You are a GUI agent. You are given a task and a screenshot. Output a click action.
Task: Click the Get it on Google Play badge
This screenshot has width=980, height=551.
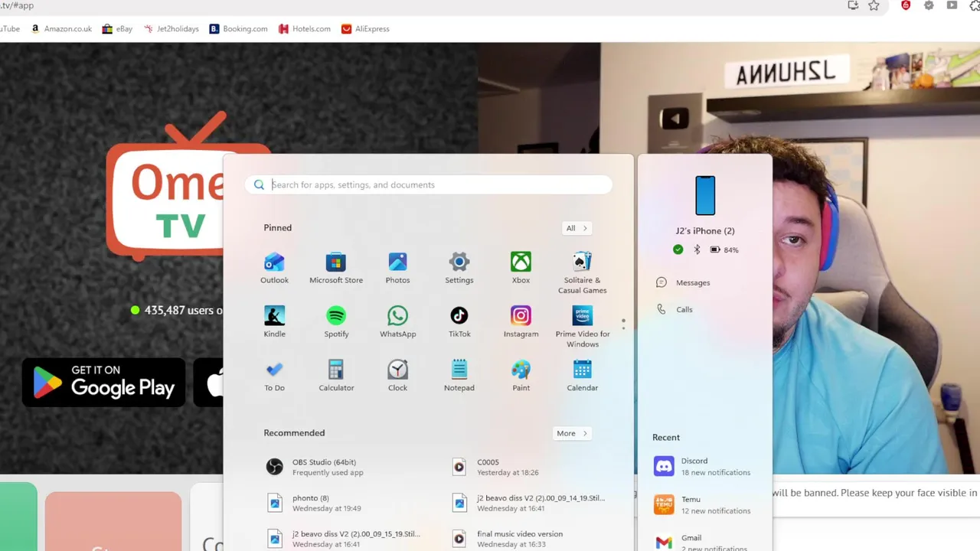click(103, 382)
